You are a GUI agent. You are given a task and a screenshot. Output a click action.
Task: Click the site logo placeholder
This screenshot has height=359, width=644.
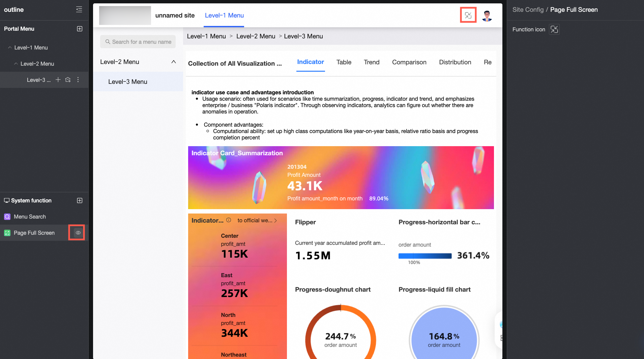[x=125, y=15]
